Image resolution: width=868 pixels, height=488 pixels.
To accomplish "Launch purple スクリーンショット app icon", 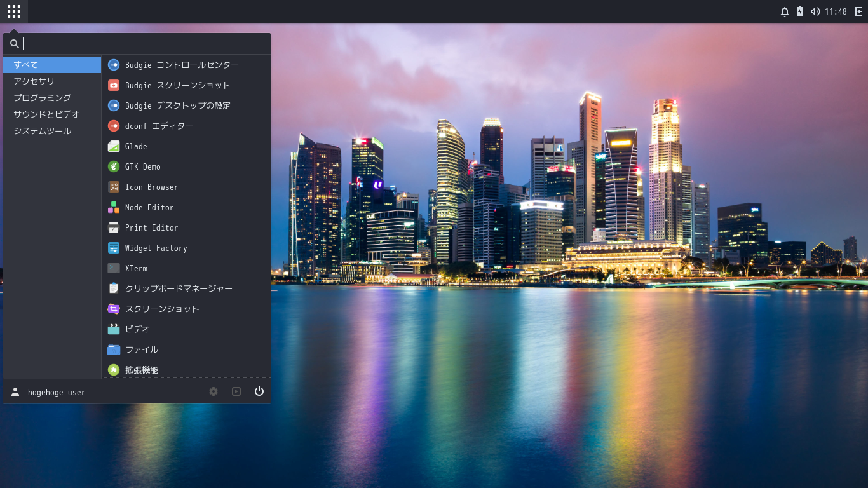I will coord(114,309).
